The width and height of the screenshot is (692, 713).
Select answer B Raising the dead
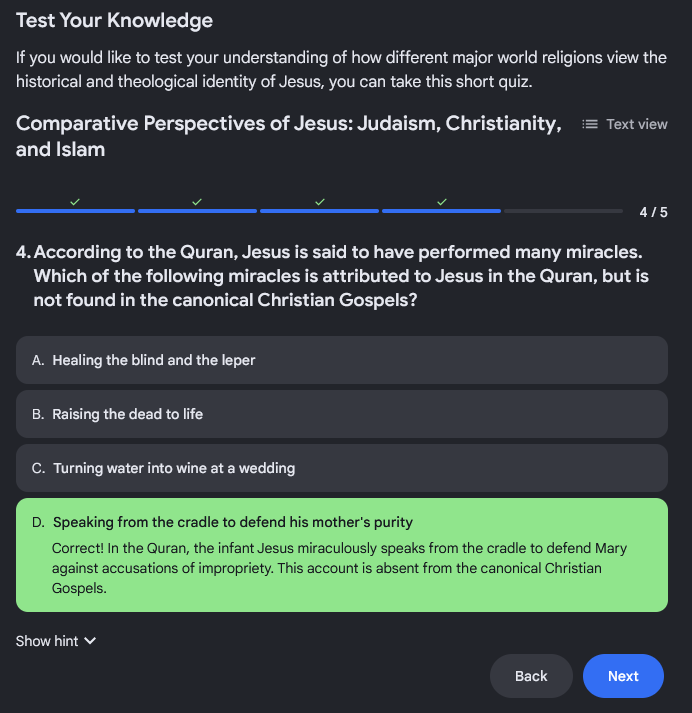coord(342,414)
